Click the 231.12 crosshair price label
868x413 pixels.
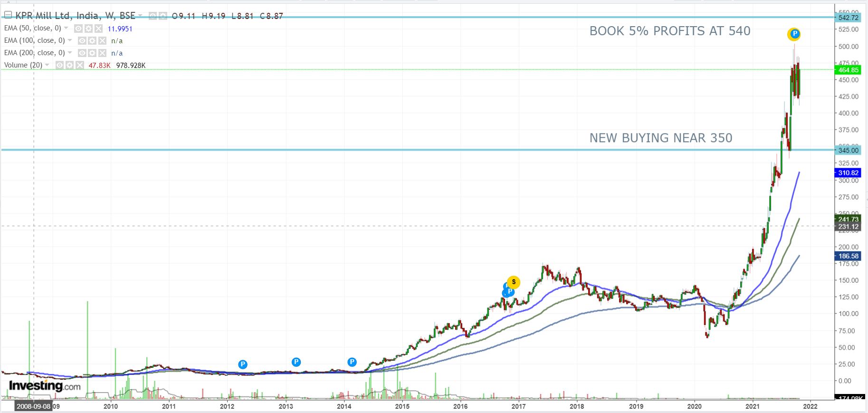coord(849,226)
